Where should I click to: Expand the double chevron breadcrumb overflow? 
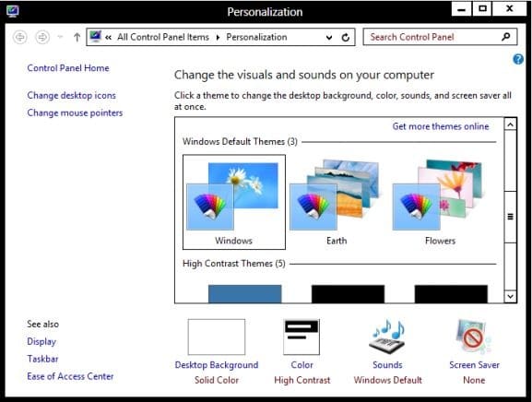108,37
